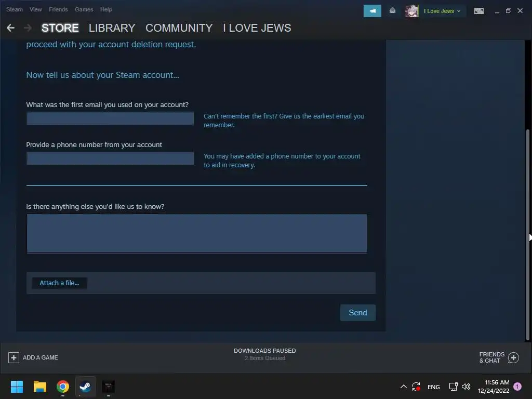Screen dimensions: 532x399
Task: Go back using the back arrow
Action: tap(10, 28)
